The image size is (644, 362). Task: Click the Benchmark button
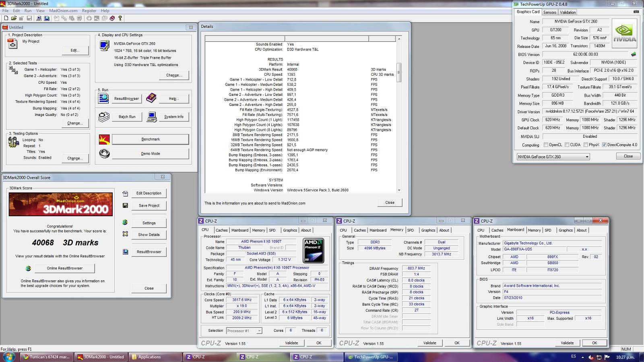(151, 139)
